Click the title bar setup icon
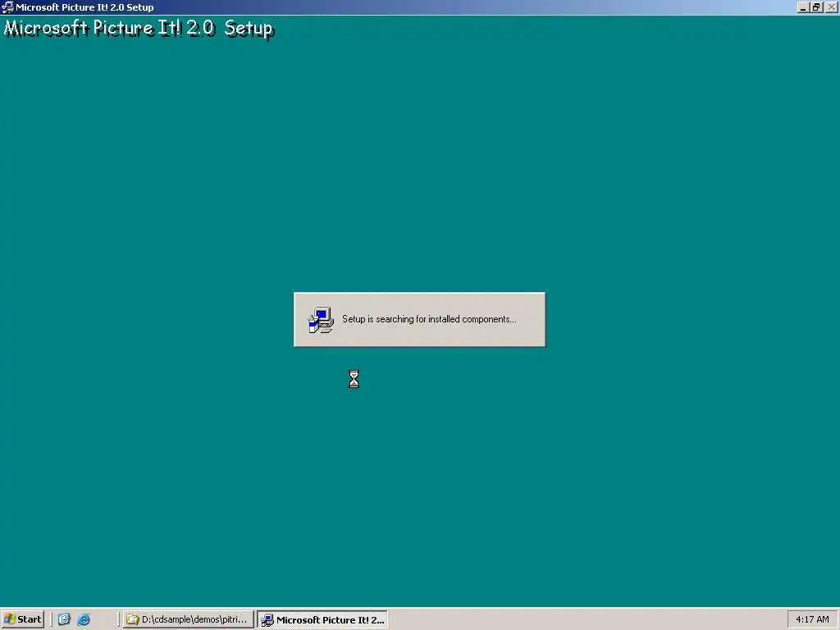The width and height of the screenshot is (840, 630). [x=7, y=7]
